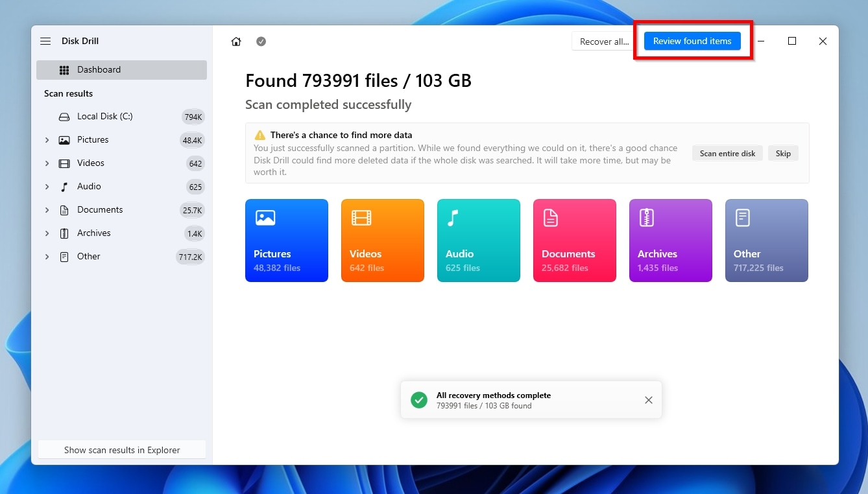
Task: Click the Recover all... button
Action: click(604, 41)
